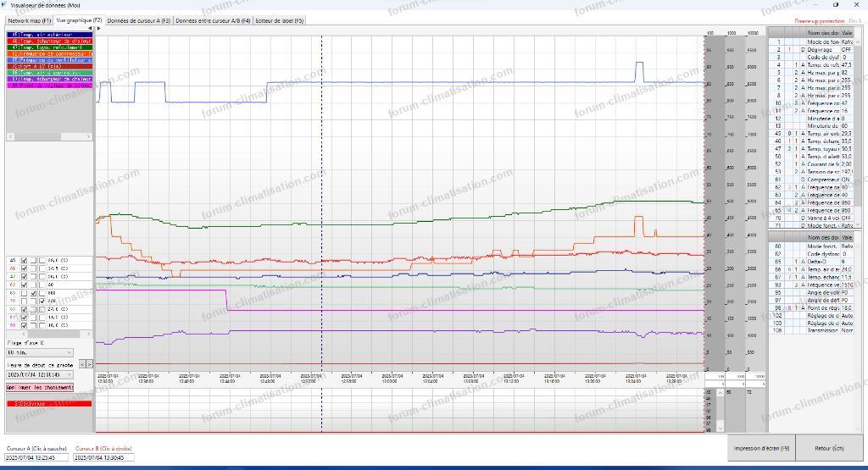The image size is (868, 470).
Task: Toggle second-axis checkbox for row 65
Action: 33,293
